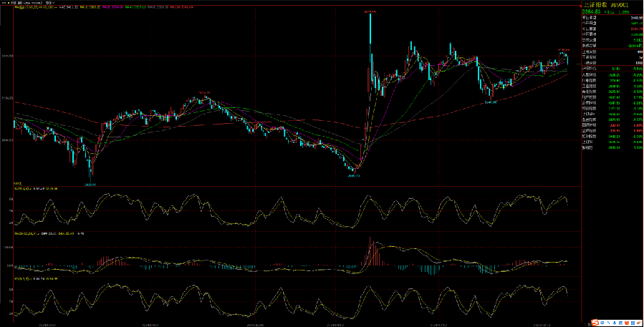
Task: Click the microphone voice input icon
Action: [x=613, y=323]
